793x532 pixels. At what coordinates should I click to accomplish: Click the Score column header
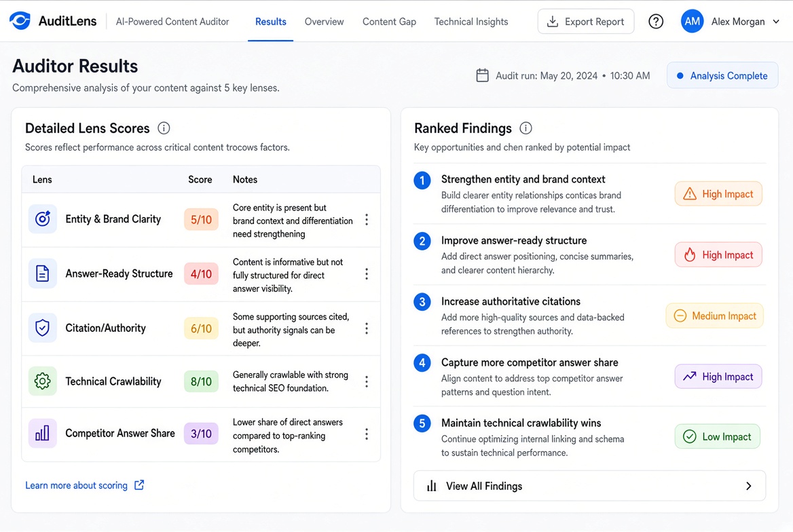point(200,180)
